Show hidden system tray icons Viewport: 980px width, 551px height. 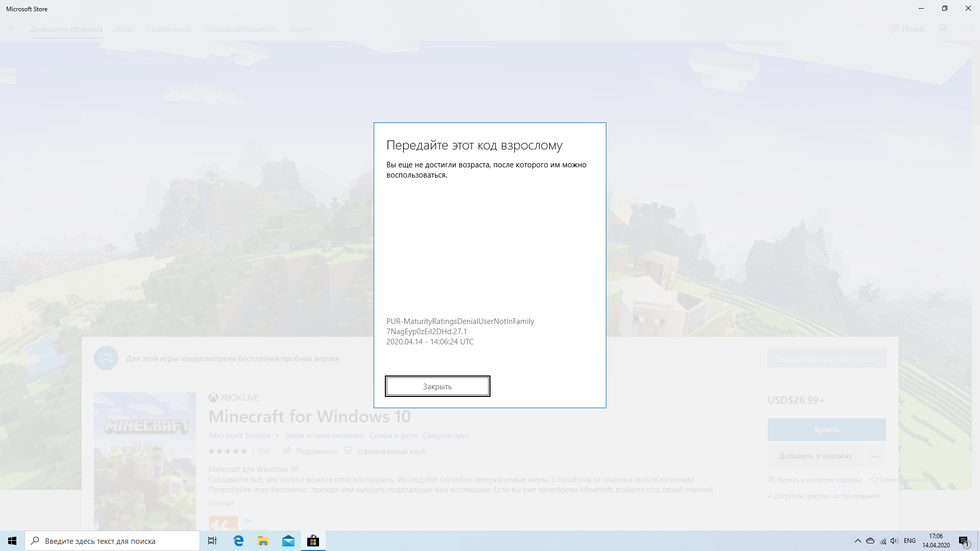click(858, 541)
